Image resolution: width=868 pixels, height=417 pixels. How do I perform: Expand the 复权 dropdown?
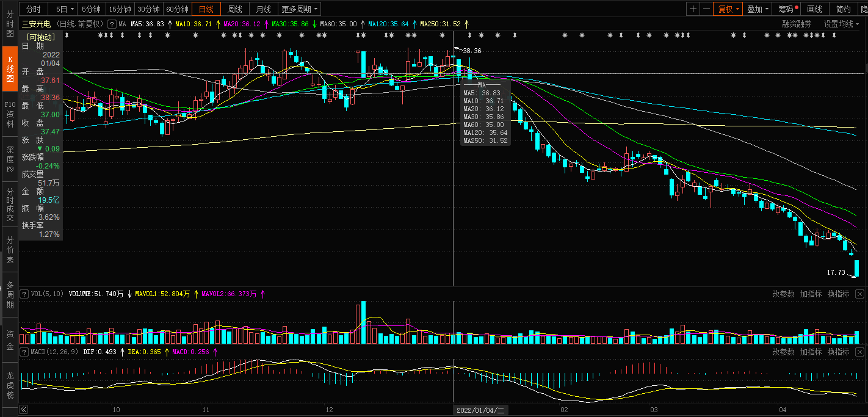pos(728,9)
